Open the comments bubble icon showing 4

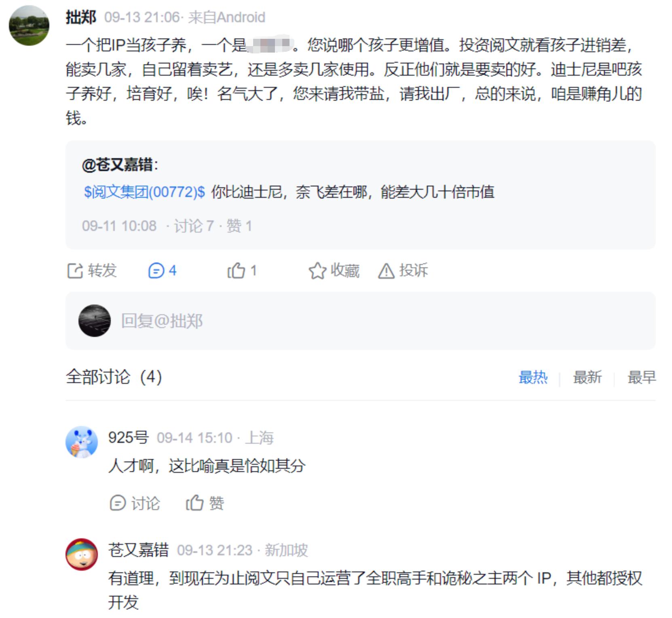pyautogui.click(x=156, y=271)
